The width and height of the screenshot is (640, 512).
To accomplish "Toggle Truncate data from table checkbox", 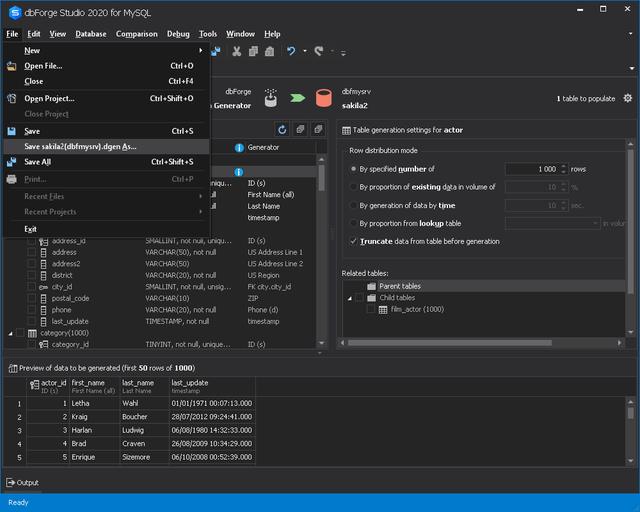I will [353, 241].
